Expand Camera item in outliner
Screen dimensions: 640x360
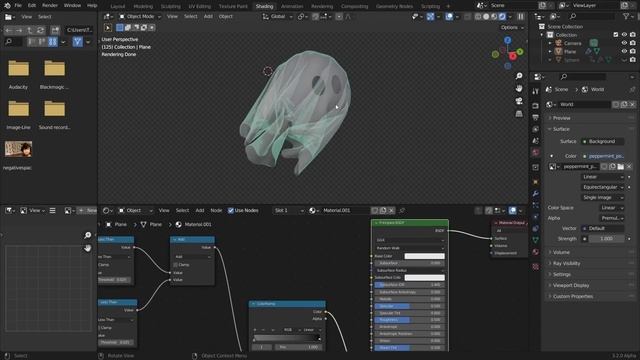550,43
